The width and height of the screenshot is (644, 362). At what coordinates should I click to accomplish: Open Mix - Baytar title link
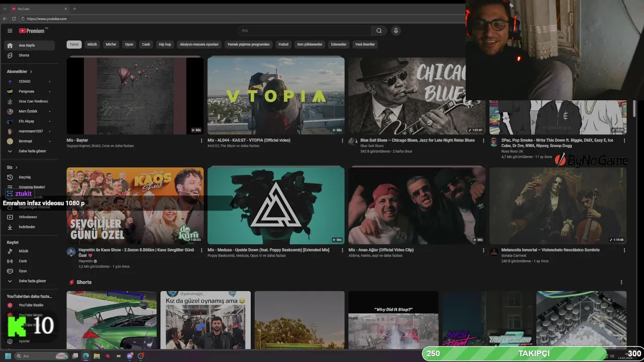pyautogui.click(x=77, y=140)
